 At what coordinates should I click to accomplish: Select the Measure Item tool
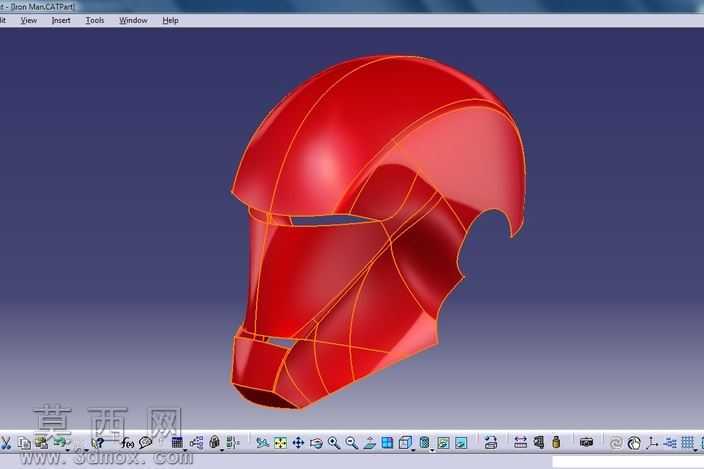coord(538,443)
